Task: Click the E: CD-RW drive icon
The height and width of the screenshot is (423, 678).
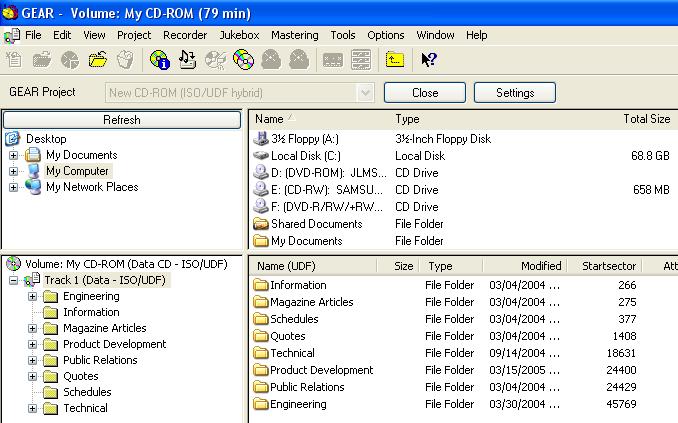Action: pos(261,189)
